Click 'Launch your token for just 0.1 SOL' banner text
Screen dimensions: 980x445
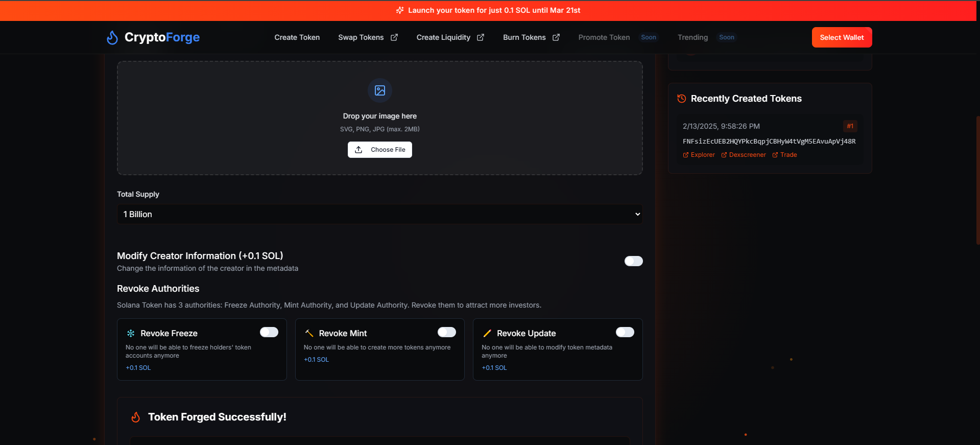[x=494, y=10]
